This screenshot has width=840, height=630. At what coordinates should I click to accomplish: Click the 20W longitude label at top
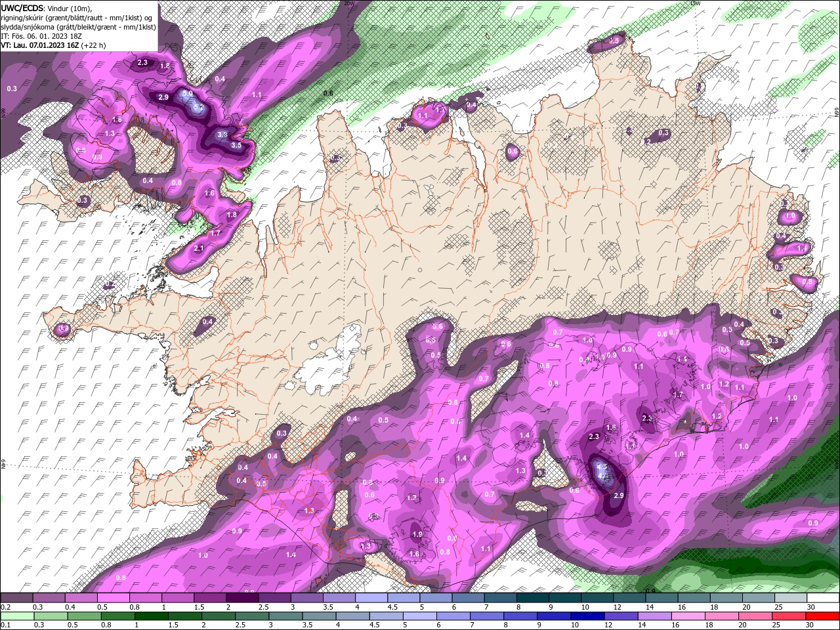coord(349,3)
